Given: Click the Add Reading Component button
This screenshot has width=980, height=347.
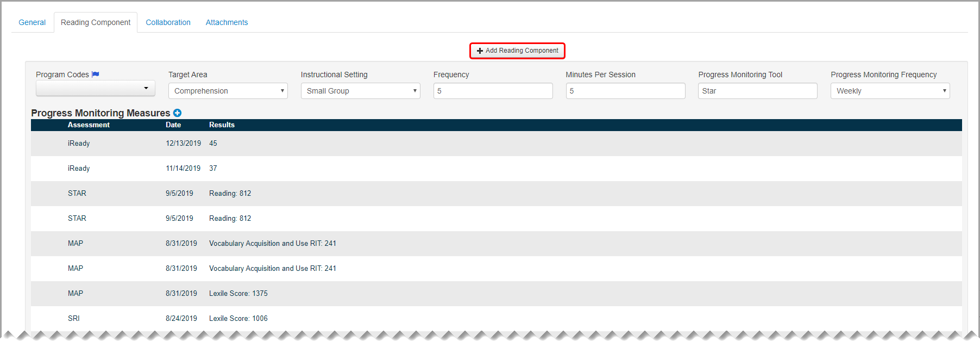Looking at the screenshot, I should click(x=517, y=51).
